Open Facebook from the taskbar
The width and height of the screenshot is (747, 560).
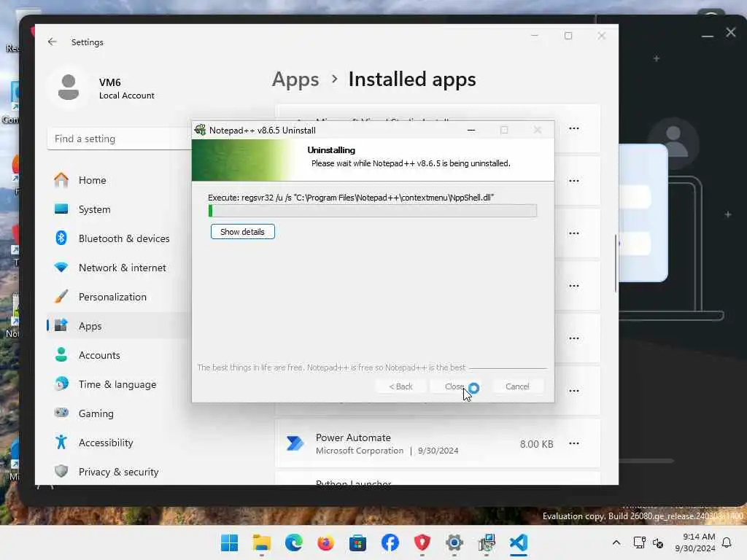tap(390, 542)
